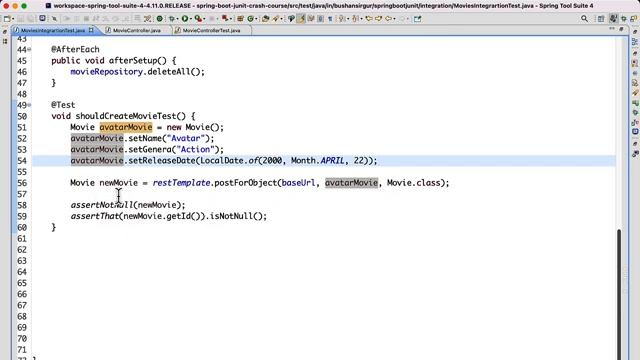The image size is (640, 360).
Task: Click the vertical scrollbar thumb of editor
Action: point(619,294)
